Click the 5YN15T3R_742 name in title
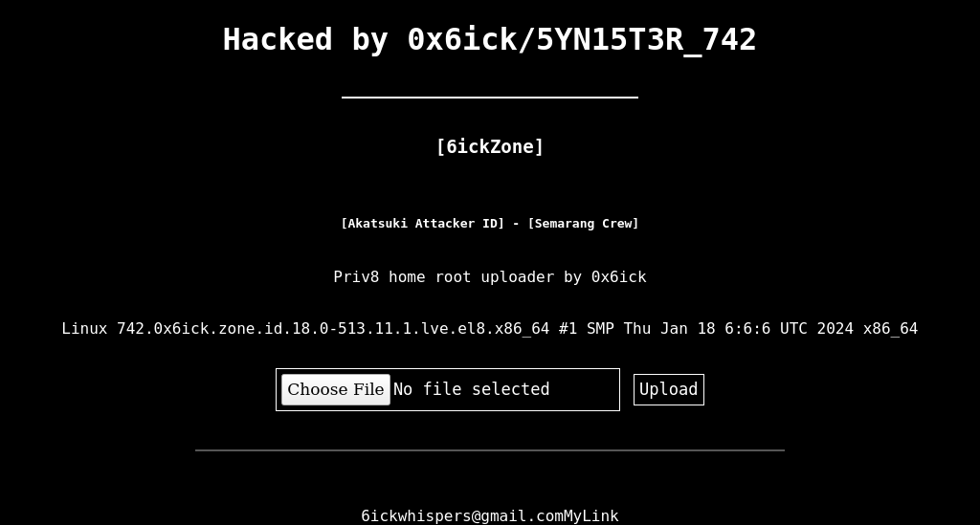980x525 pixels. click(x=646, y=39)
